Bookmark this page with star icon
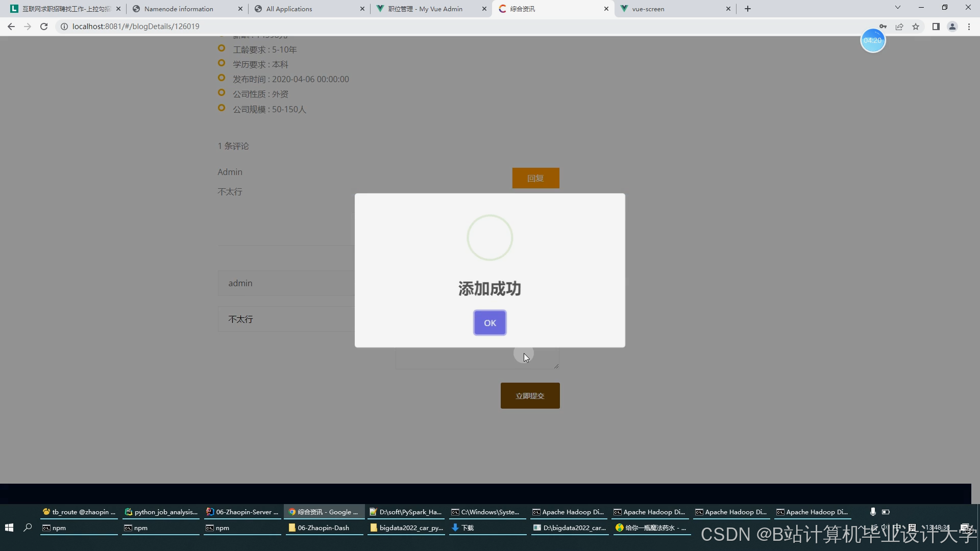The height and width of the screenshot is (551, 980). tap(916, 27)
